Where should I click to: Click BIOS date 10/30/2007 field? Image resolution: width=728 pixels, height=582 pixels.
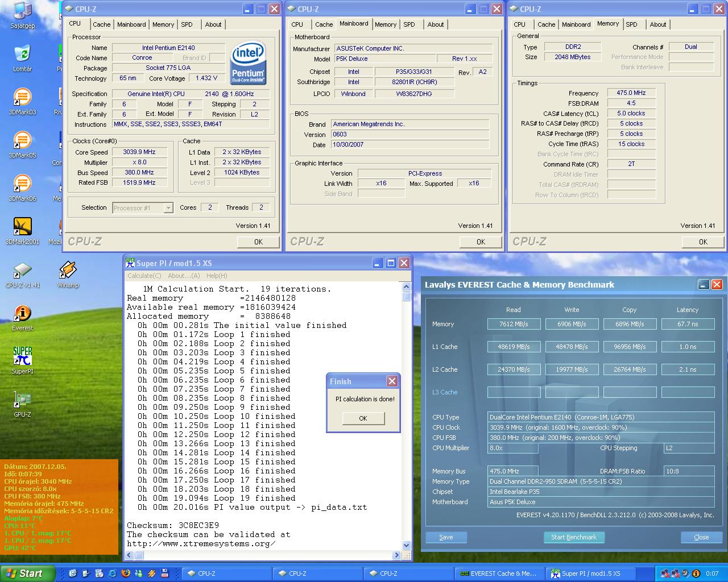point(409,144)
